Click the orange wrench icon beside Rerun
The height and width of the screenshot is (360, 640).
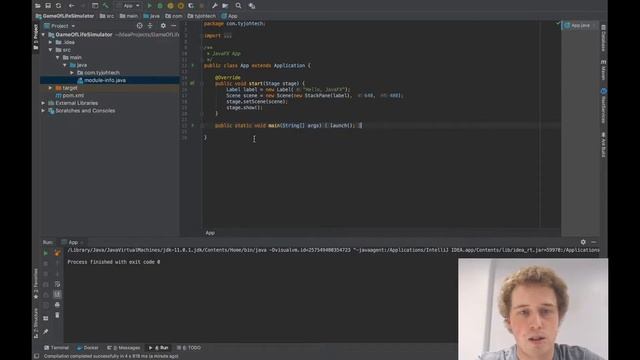(x=57, y=253)
